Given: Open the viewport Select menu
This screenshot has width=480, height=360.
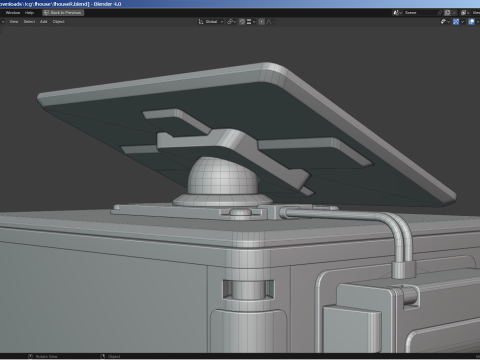Looking at the screenshot, I should (29, 22).
